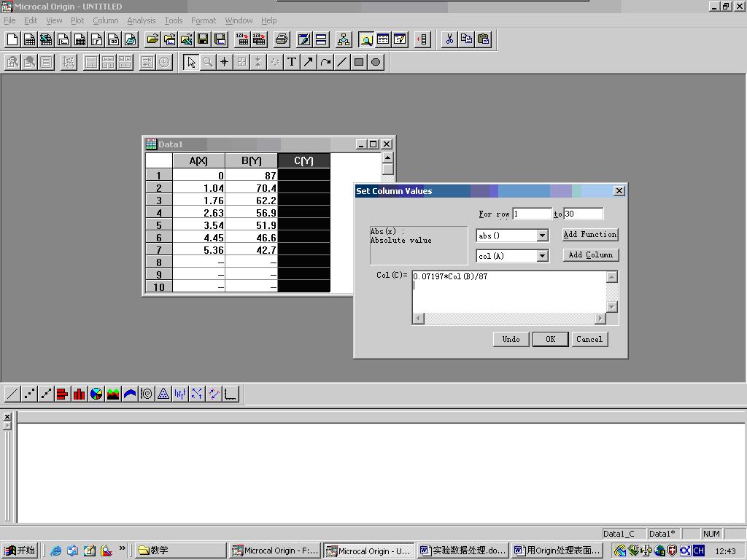Expand the abs() function dropdown

click(x=542, y=236)
